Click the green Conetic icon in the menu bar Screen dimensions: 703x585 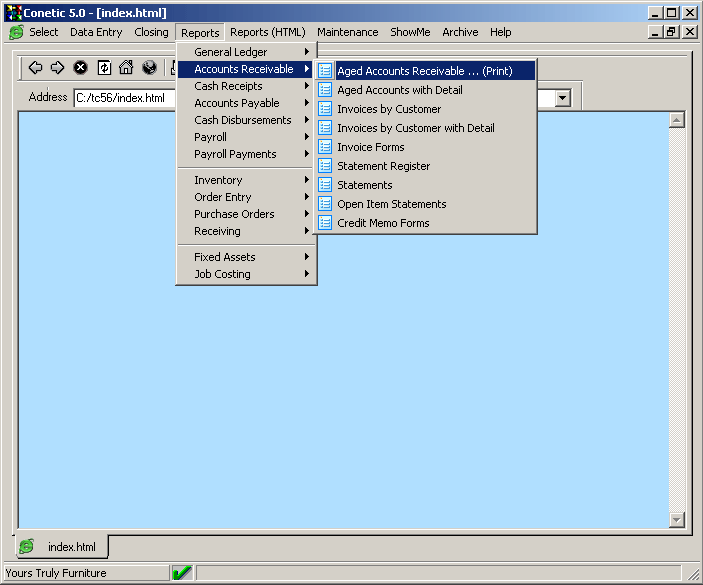[16, 32]
